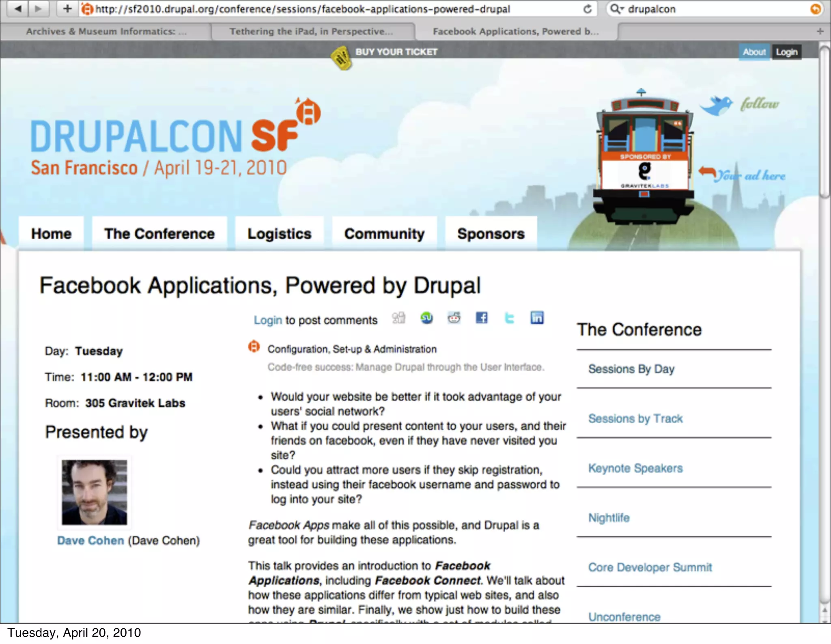The width and height of the screenshot is (831, 644).
Task: Click the vertical page scrollbar thumb
Action: (x=825, y=122)
